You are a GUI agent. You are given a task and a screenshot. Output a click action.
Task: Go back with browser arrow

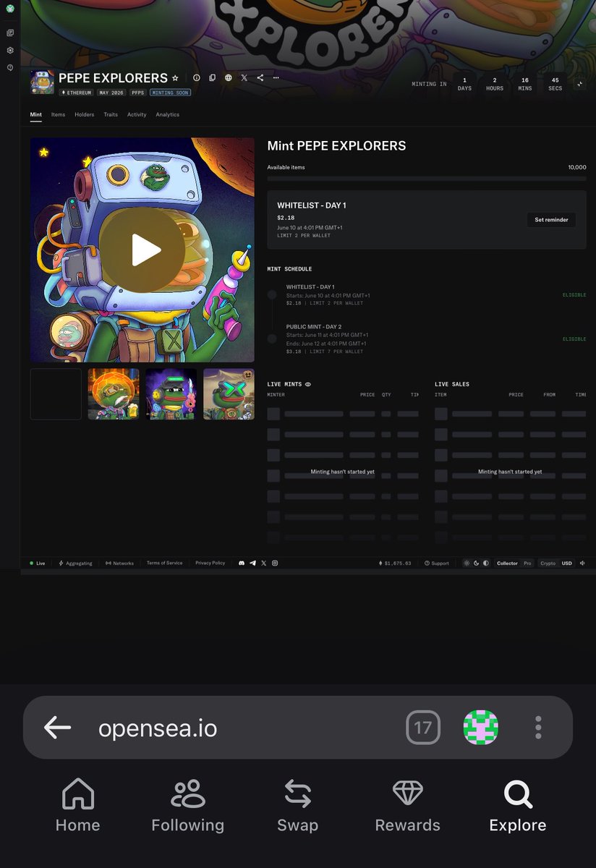coord(57,728)
